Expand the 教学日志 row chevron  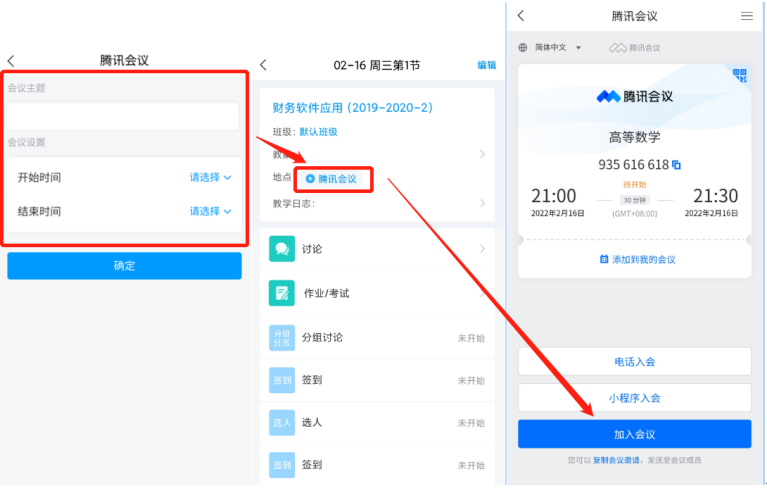[482, 203]
